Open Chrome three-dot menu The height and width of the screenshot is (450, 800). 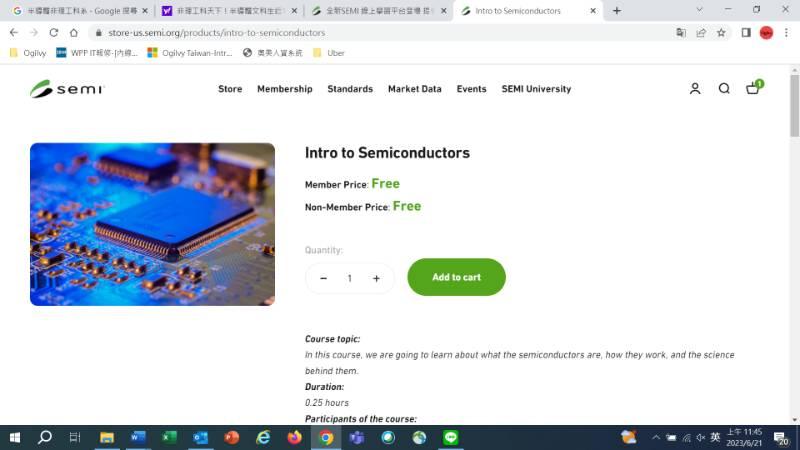click(x=786, y=33)
